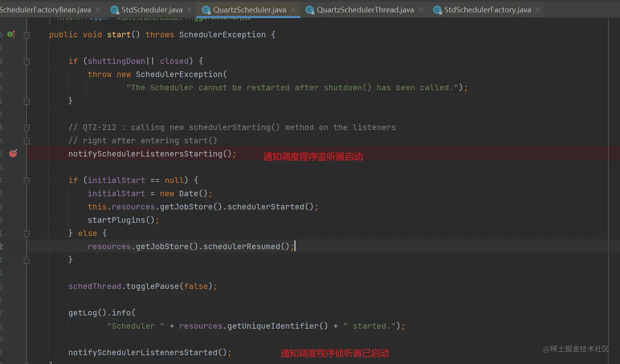Click the 'false' argument in togglePause

click(x=196, y=286)
